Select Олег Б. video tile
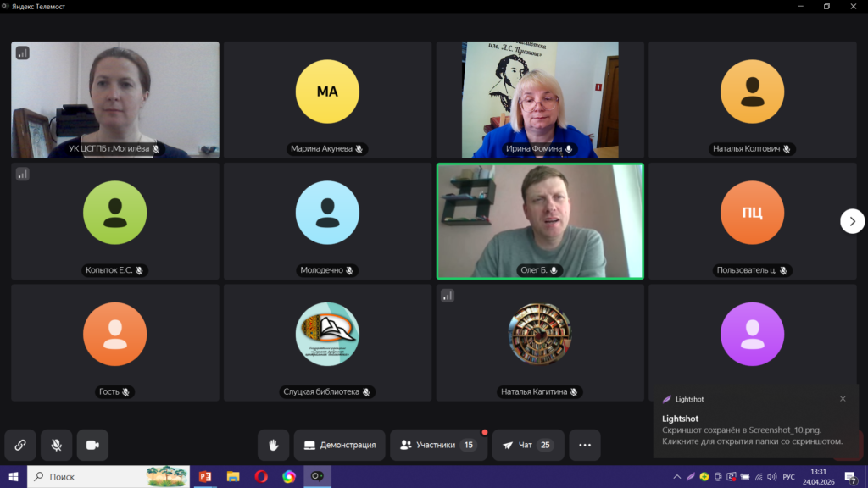Image resolution: width=868 pixels, height=488 pixels. [540, 220]
